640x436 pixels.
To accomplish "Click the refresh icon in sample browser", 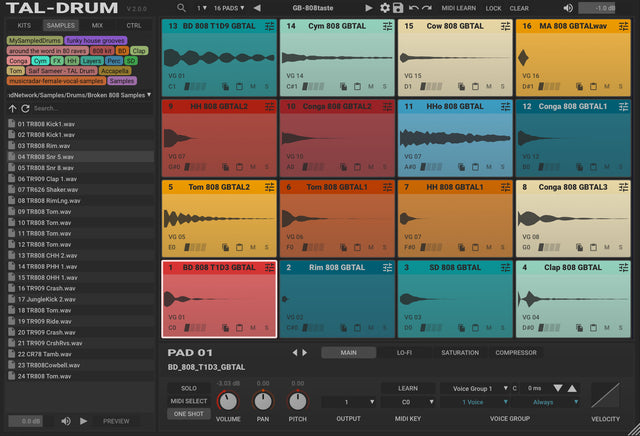I will click(x=26, y=108).
